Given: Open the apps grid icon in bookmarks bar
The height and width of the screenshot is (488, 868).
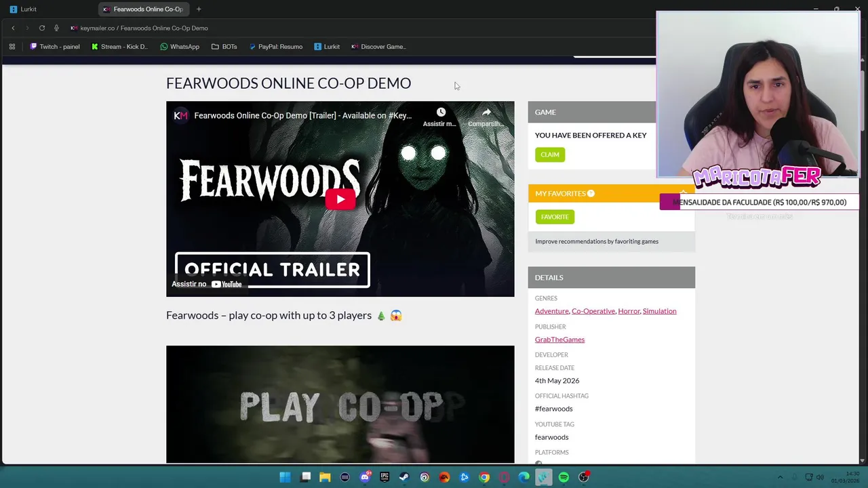Looking at the screenshot, I should pyautogui.click(x=12, y=47).
